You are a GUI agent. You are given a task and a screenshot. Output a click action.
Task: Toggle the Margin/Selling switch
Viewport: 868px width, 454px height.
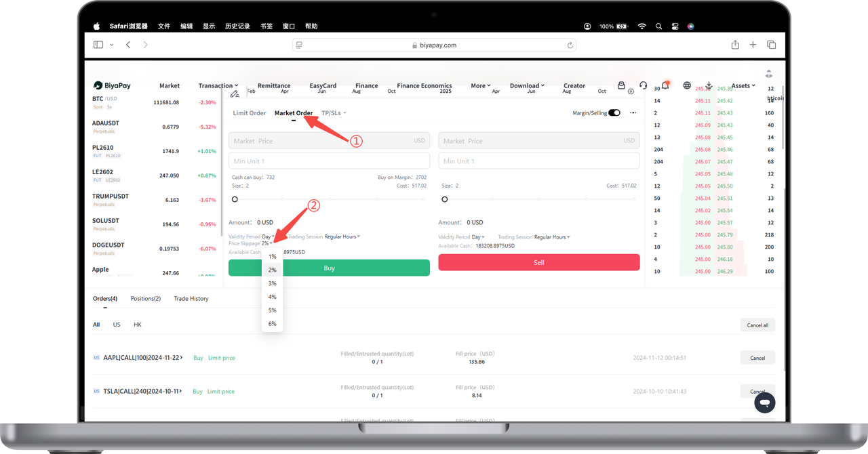tap(614, 113)
